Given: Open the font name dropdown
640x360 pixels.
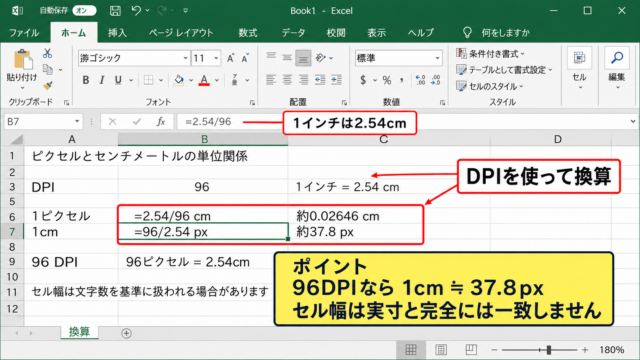Looking at the screenshot, I should (185, 58).
